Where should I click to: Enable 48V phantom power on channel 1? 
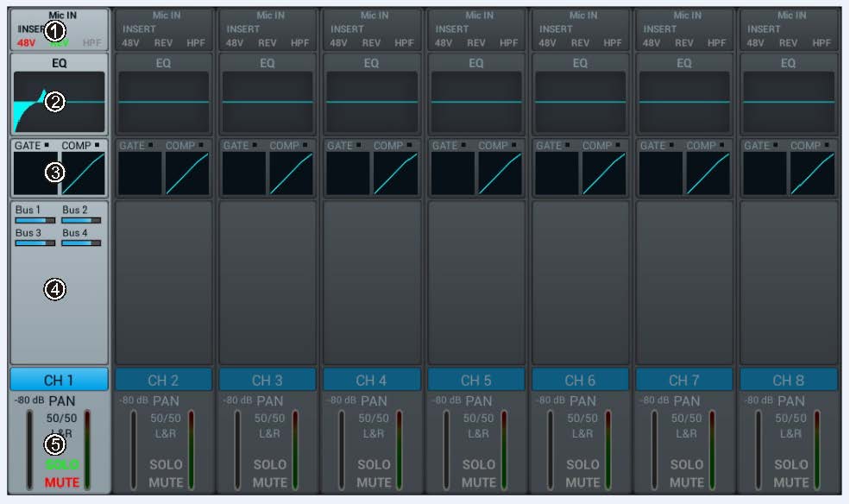pos(26,43)
